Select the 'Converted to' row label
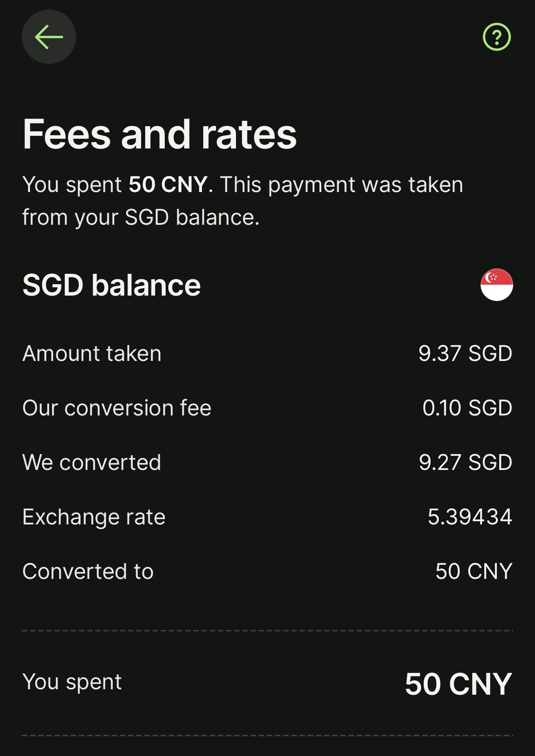535x756 pixels. pos(88,571)
